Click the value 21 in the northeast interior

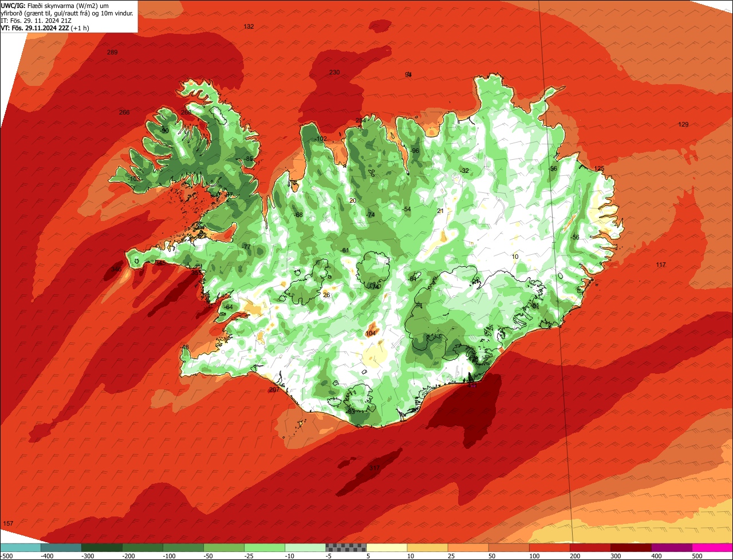[440, 211]
